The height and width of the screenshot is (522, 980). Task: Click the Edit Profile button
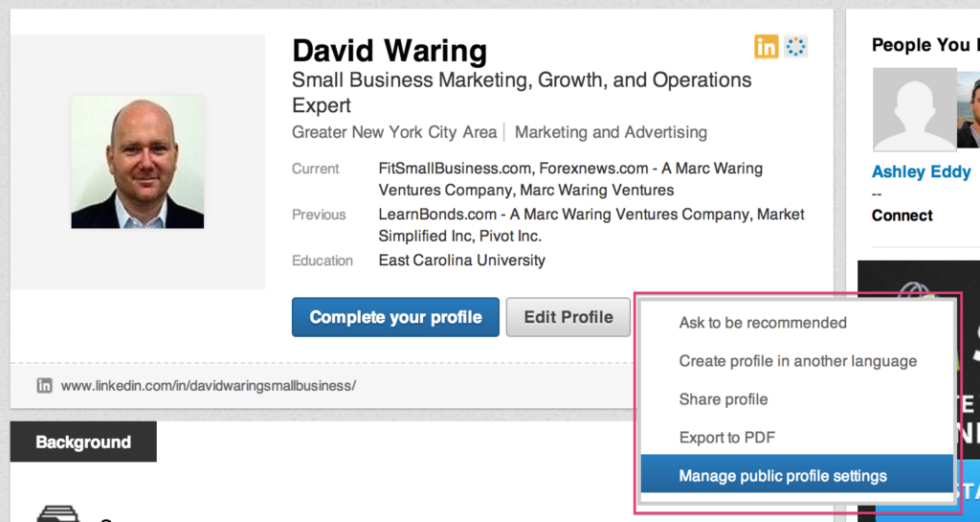pos(568,317)
